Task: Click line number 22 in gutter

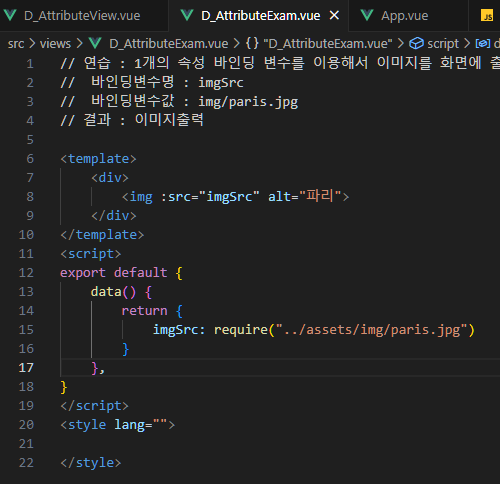Action: click(26, 463)
